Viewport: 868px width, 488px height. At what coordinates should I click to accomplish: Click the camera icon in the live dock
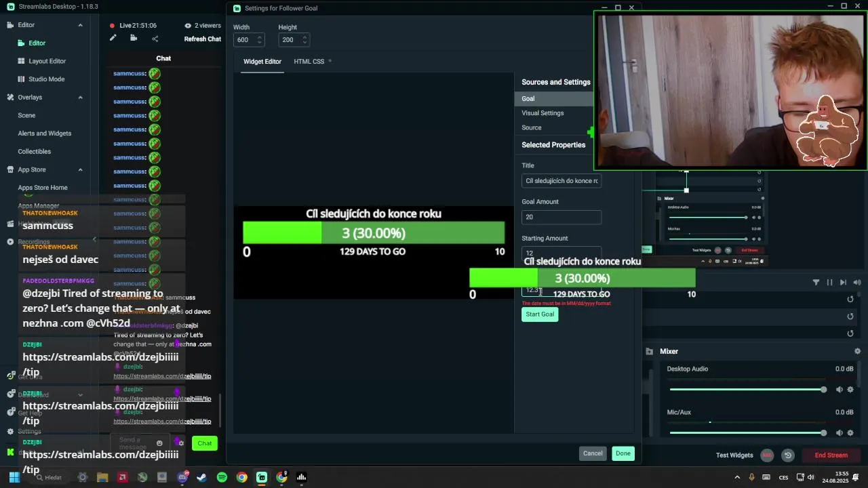click(x=134, y=39)
